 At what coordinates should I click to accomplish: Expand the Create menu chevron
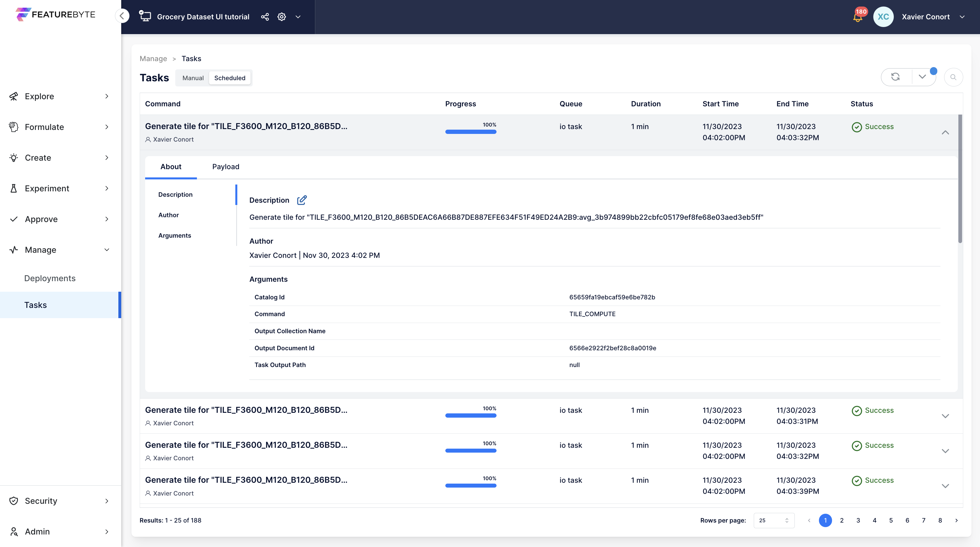[107, 158]
